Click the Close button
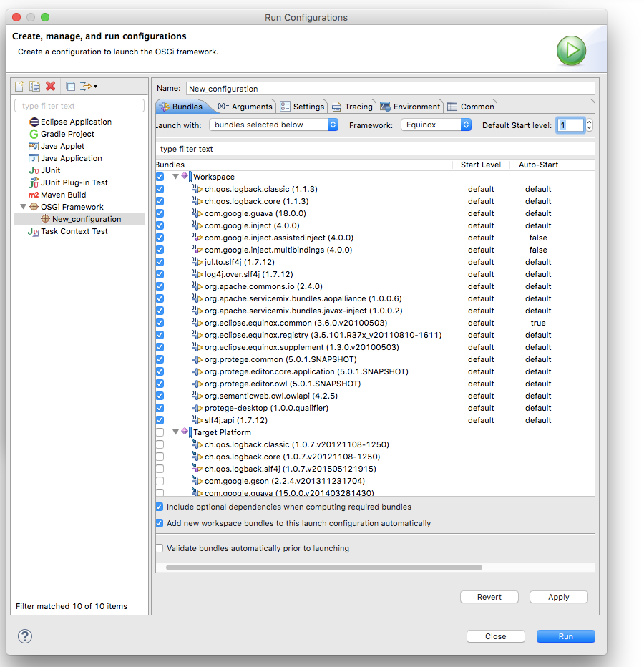The width and height of the screenshot is (644, 667). click(496, 636)
